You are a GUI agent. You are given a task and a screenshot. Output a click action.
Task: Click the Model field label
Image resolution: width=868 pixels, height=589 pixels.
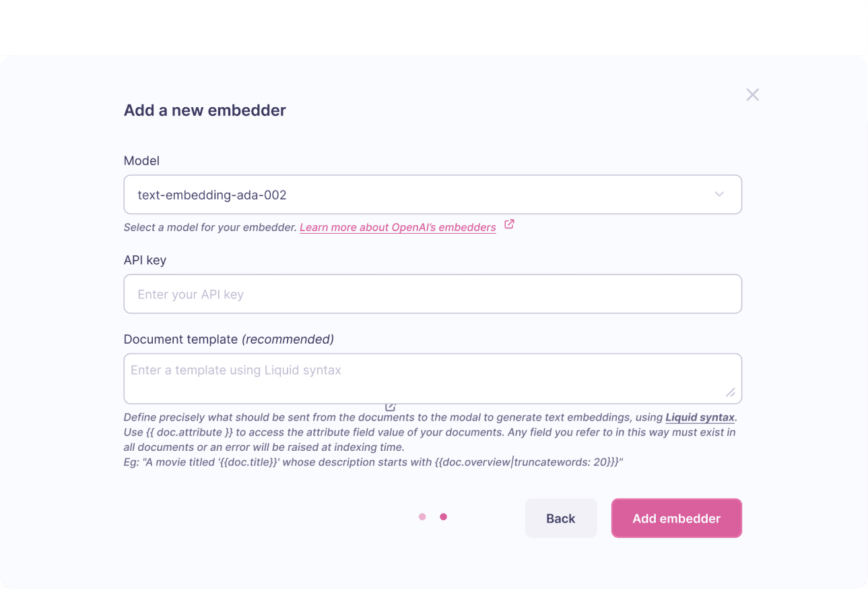click(141, 161)
